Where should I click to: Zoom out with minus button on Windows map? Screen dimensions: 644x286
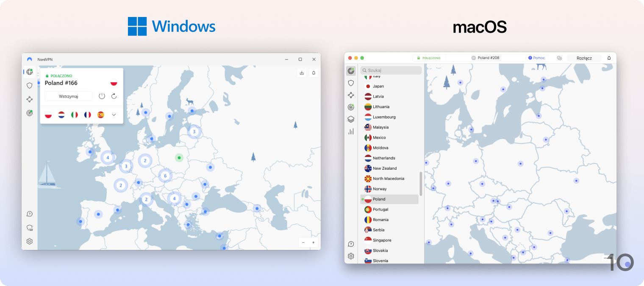pos(303,243)
